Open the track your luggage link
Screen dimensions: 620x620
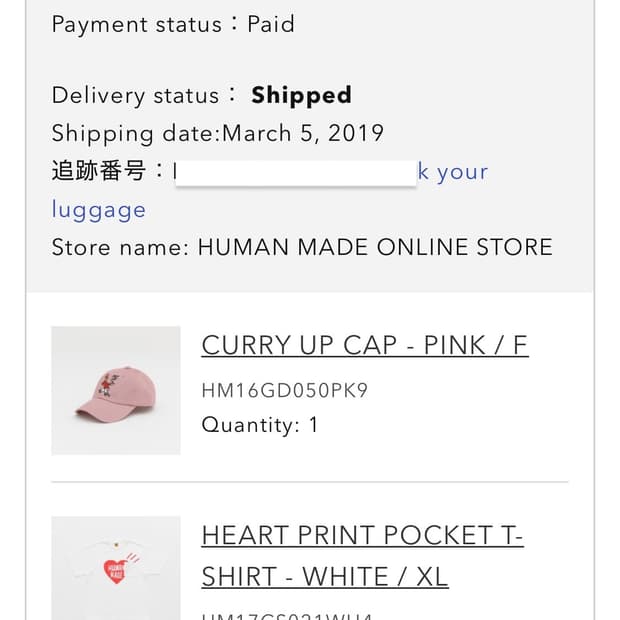pyautogui.click(x=453, y=172)
